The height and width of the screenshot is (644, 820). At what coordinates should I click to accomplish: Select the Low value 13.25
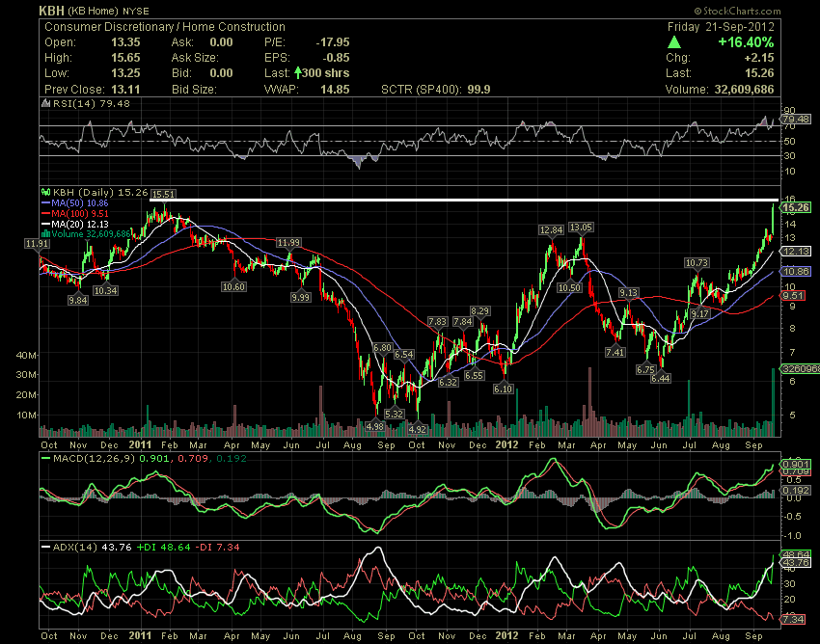[x=125, y=72]
